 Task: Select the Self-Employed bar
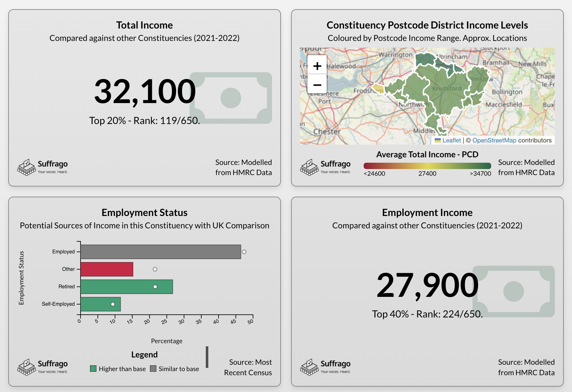click(x=101, y=304)
